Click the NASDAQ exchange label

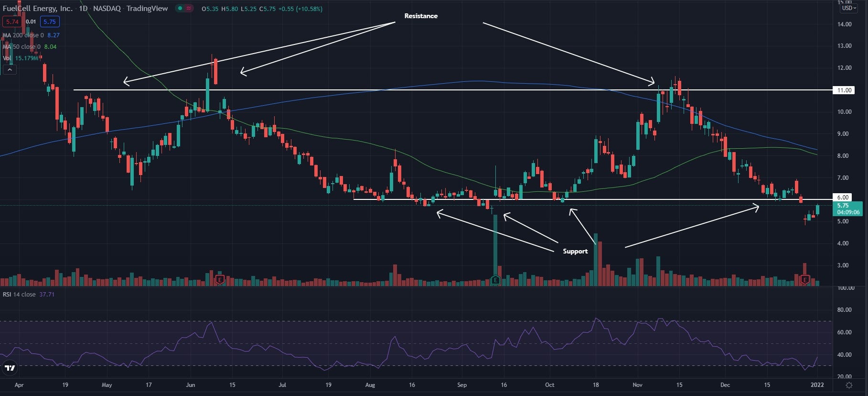pyautogui.click(x=107, y=8)
